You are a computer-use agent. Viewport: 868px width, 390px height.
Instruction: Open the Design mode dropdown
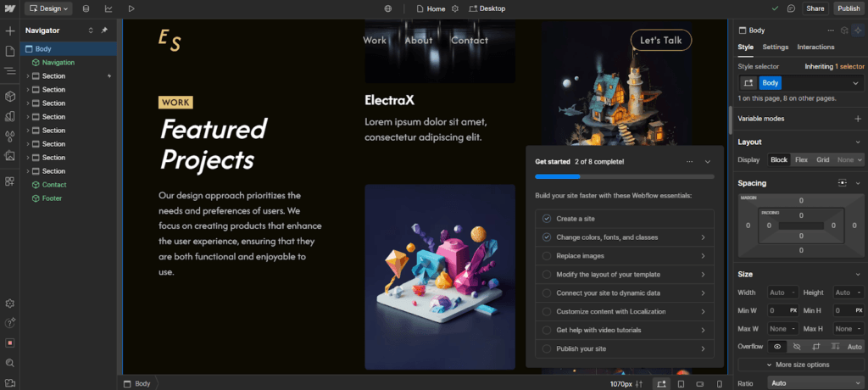coord(48,8)
